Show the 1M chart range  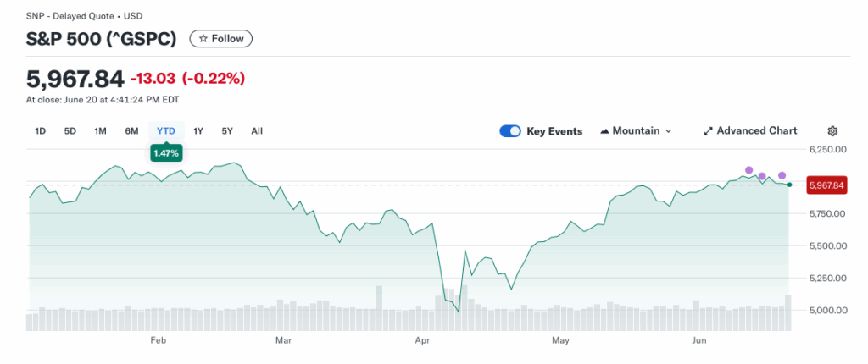click(x=100, y=131)
